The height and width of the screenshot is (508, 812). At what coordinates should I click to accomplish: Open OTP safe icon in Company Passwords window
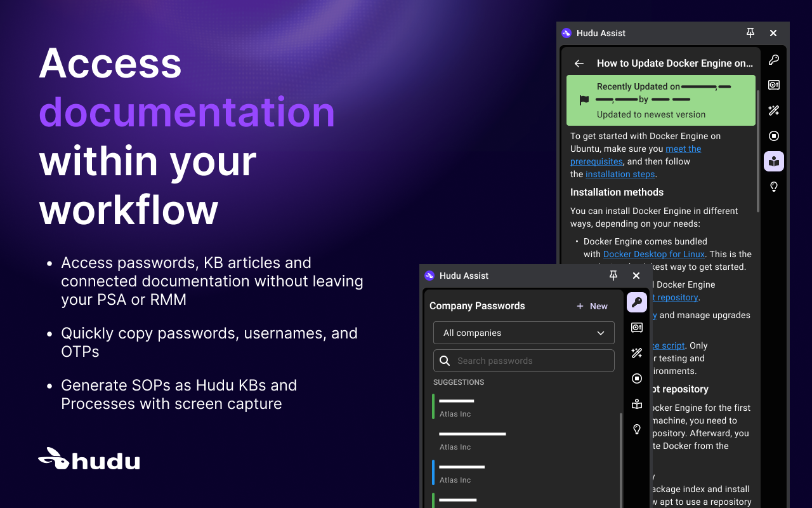click(x=637, y=328)
